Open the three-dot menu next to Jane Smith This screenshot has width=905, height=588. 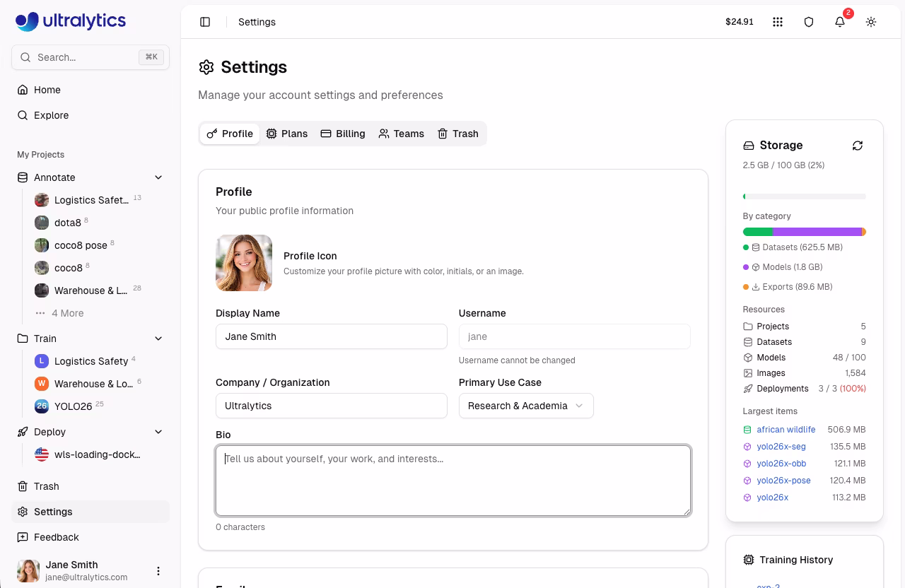(158, 570)
